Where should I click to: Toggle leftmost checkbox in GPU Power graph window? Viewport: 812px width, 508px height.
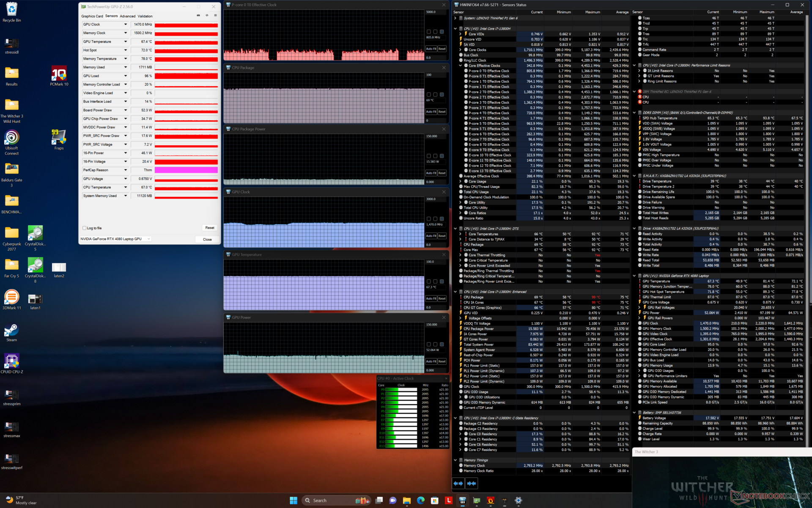pos(429,344)
